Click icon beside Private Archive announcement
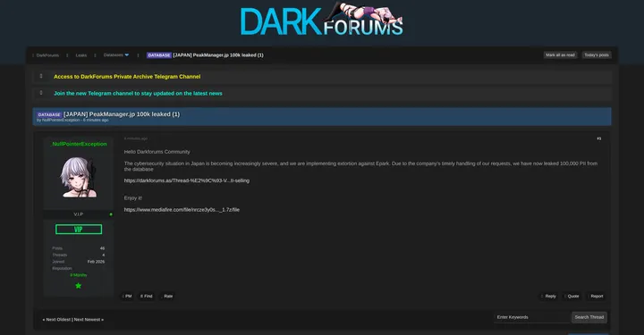This screenshot has height=335, width=644. point(40,76)
